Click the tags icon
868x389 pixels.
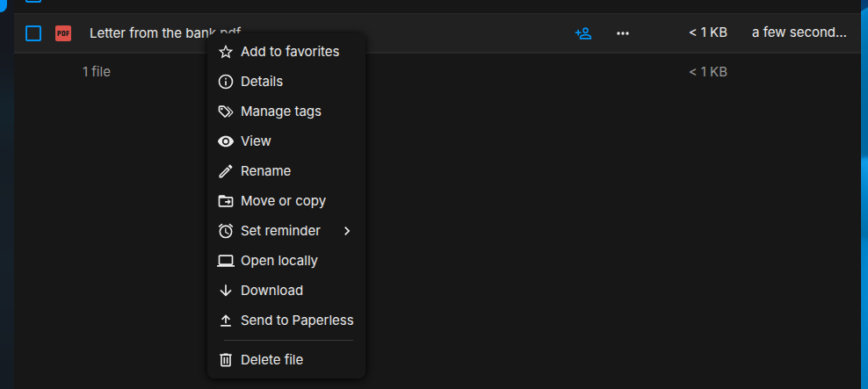coord(225,112)
